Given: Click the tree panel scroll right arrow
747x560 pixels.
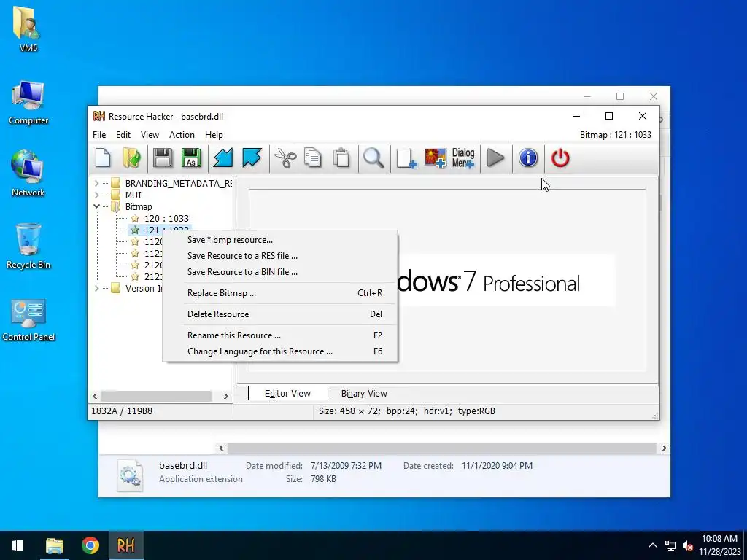Looking at the screenshot, I should 226,396.
